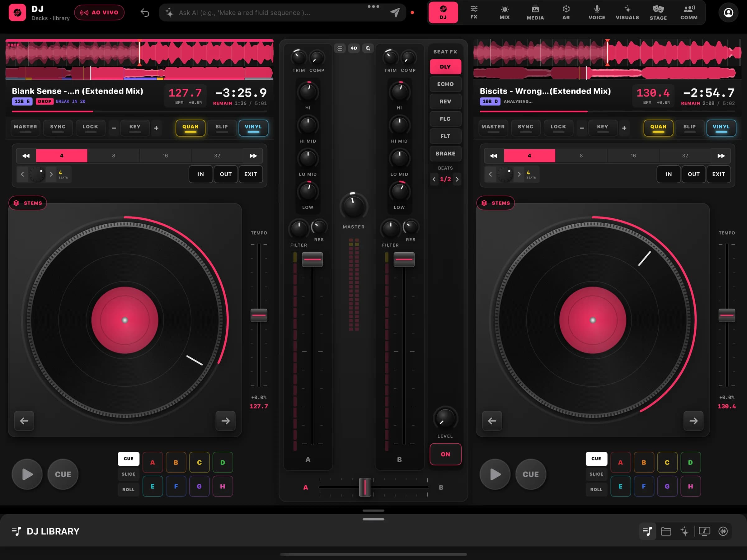The height and width of the screenshot is (560, 747).
Task: Open the library waveform circle icon
Action: coord(723,531)
